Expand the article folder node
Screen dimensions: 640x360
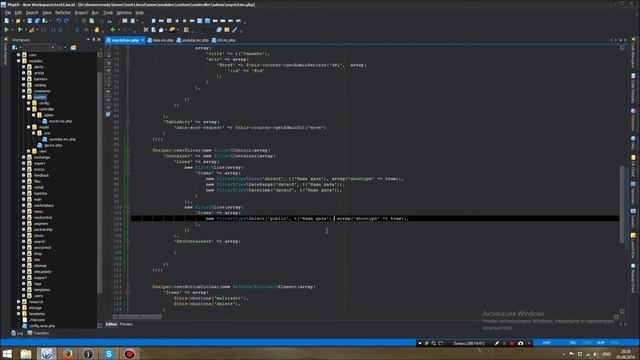tap(24, 73)
